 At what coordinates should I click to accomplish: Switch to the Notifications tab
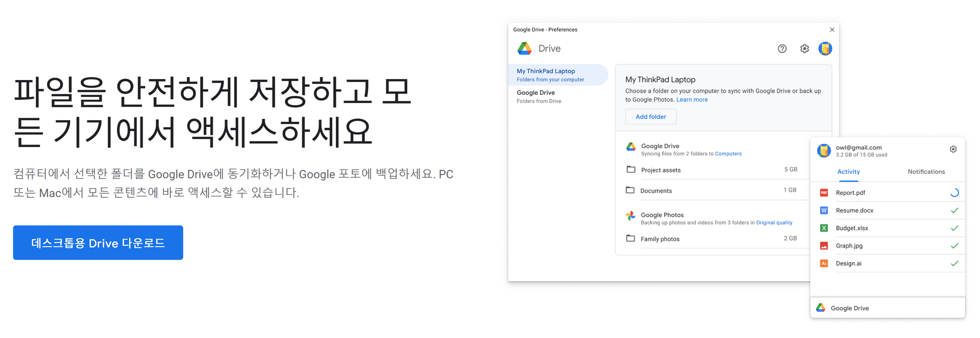click(x=926, y=172)
